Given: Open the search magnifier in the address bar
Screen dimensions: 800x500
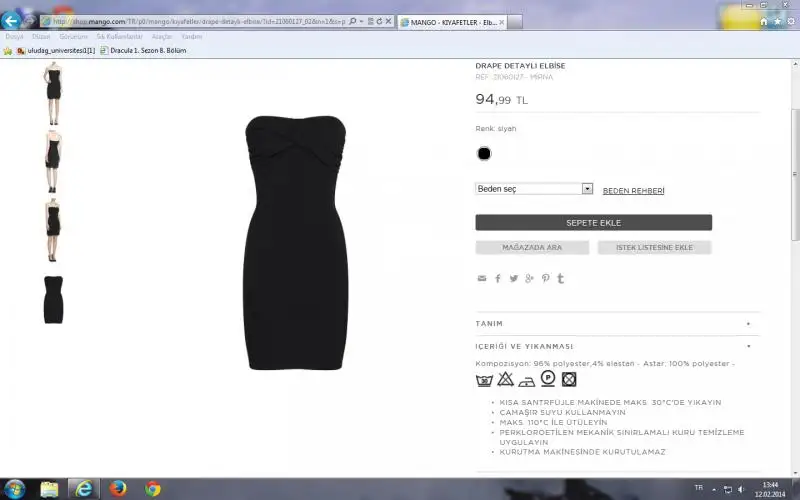Looking at the screenshot, I should tap(353, 21).
